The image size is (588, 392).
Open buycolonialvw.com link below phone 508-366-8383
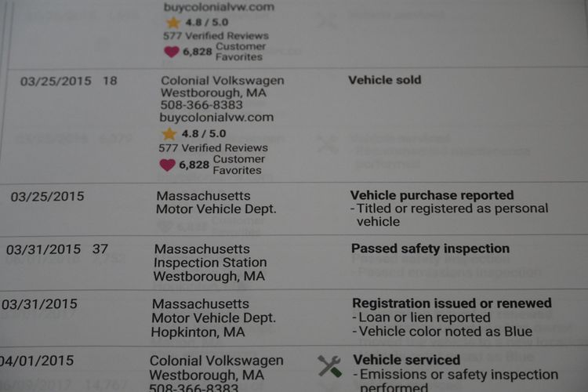(x=216, y=117)
